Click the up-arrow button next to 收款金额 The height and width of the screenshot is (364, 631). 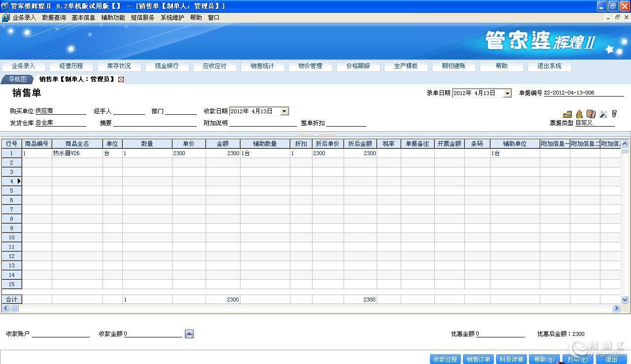(189, 334)
